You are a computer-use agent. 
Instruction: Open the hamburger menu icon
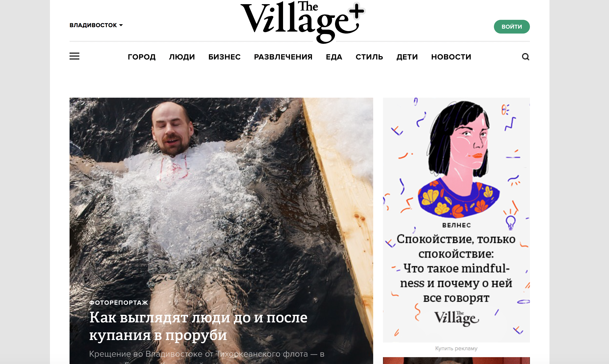click(74, 56)
